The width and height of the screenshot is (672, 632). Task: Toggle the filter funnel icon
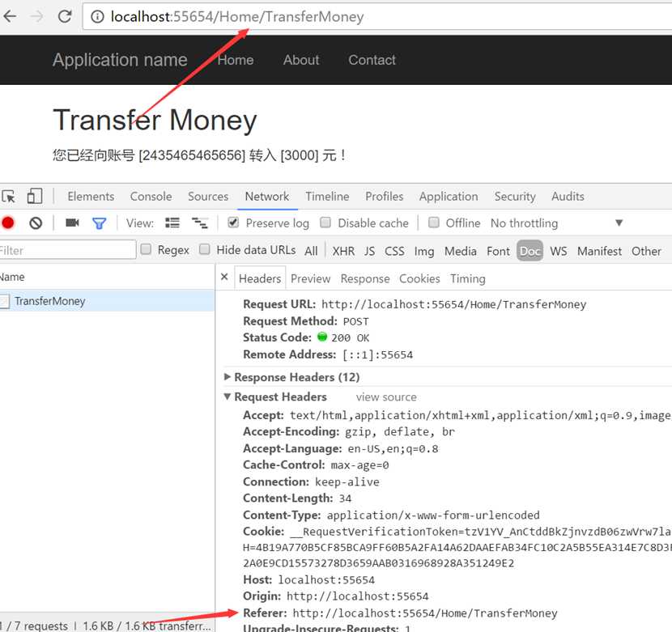click(x=99, y=223)
